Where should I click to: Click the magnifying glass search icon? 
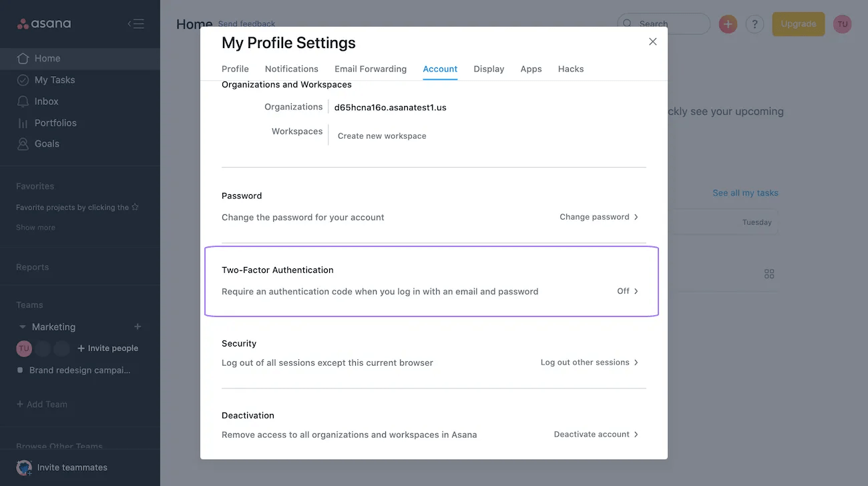point(627,23)
